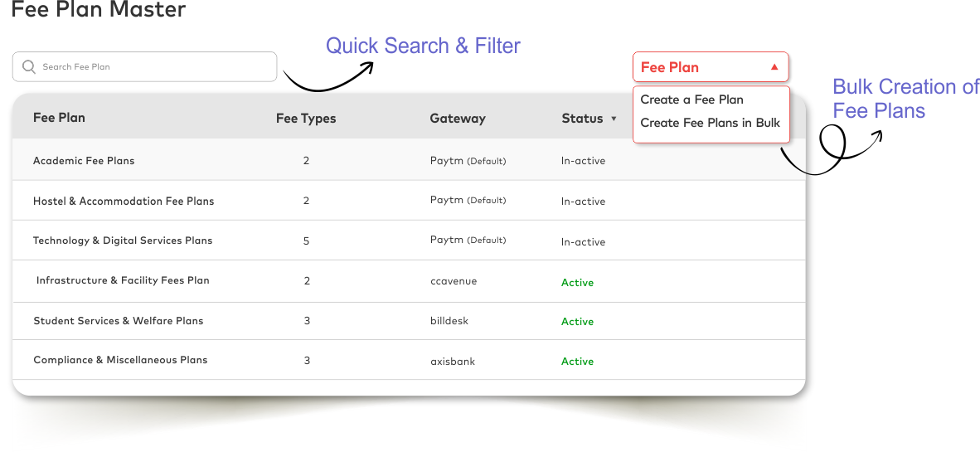Click the Gateway column header
The width and height of the screenshot is (980, 452).
(458, 119)
